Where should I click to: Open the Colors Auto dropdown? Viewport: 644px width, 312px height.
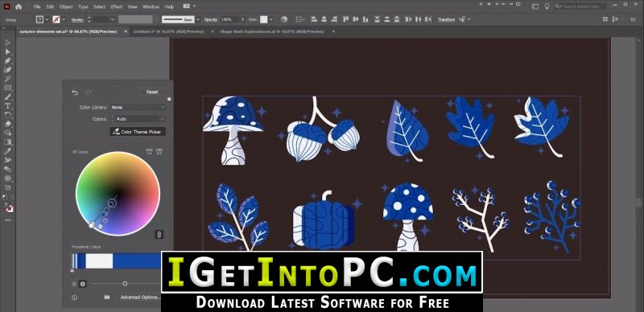click(x=138, y=119)
